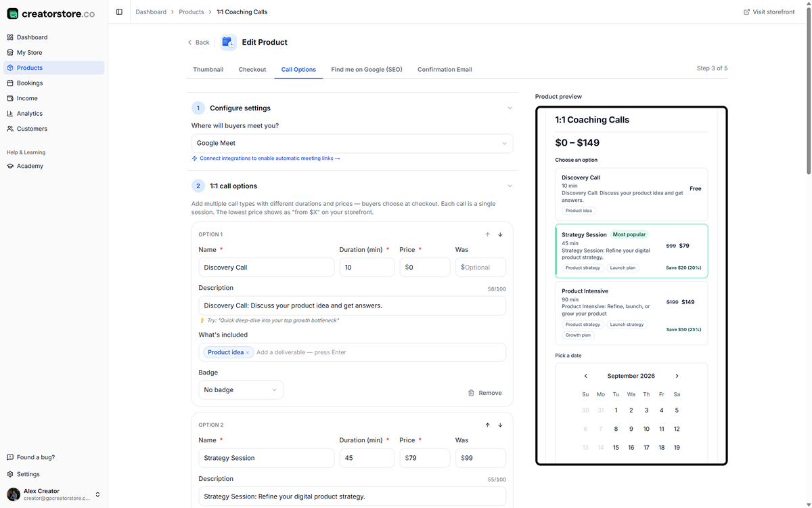
Task: Click the Add a deliverable input
Action: pos(379,352)
